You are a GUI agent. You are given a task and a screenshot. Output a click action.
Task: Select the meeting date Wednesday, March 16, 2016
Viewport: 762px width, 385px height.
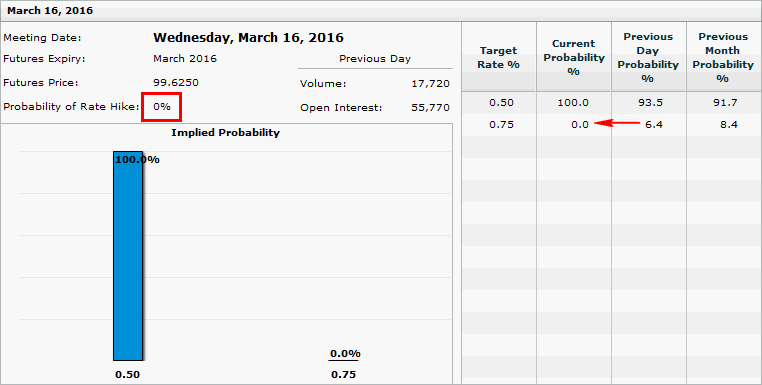(x=248, y=37)
